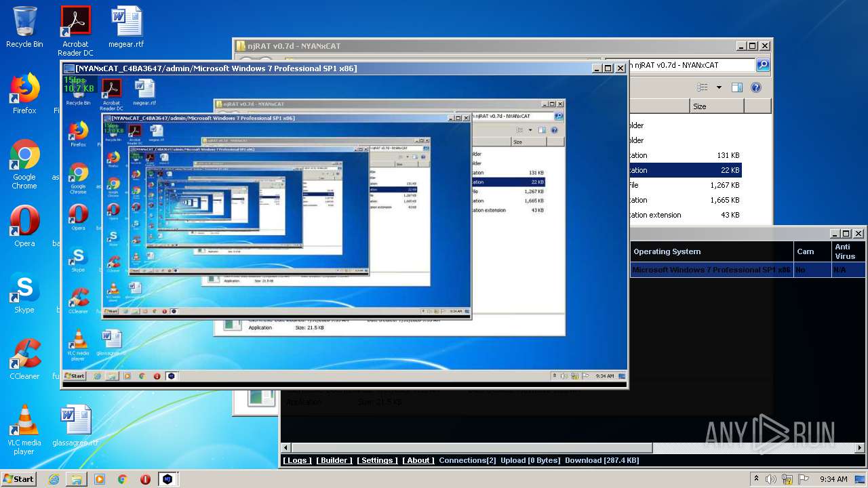The height and width of the screenshot is (488, 868).
Task: Open Action Center flag in the system tray
Action: click(804, 479)
